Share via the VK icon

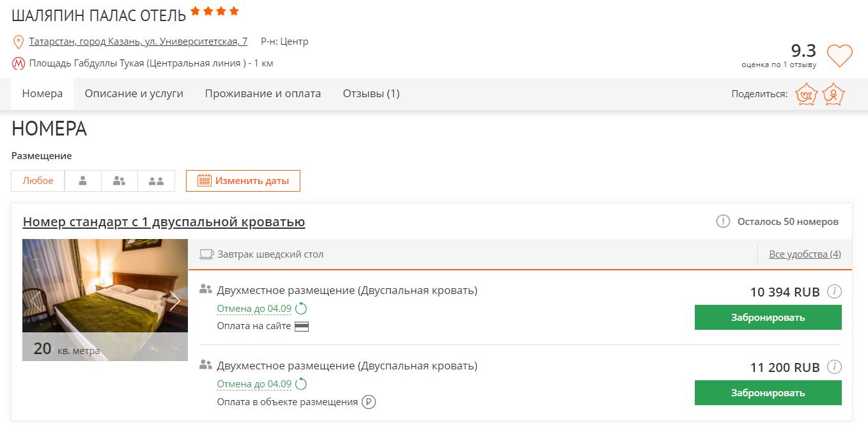click(806, 95)
